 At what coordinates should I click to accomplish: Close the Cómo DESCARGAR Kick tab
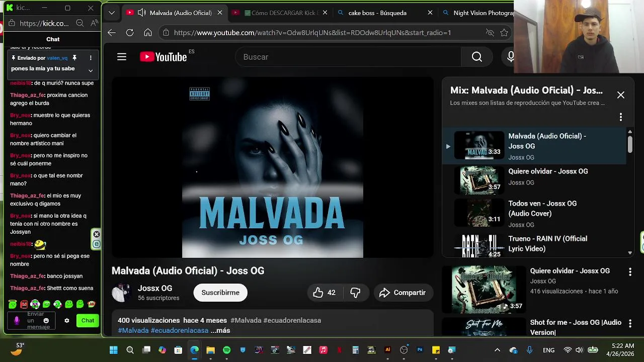point(325,13)
